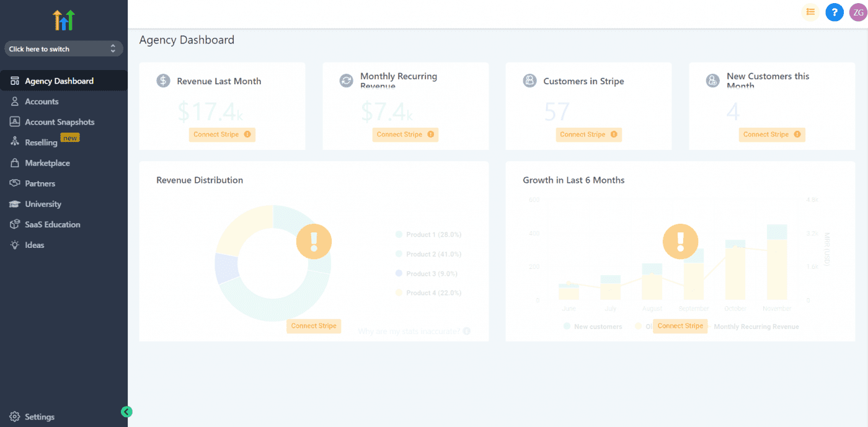Click the November bar in growth chart

click(x=777, y=262)
